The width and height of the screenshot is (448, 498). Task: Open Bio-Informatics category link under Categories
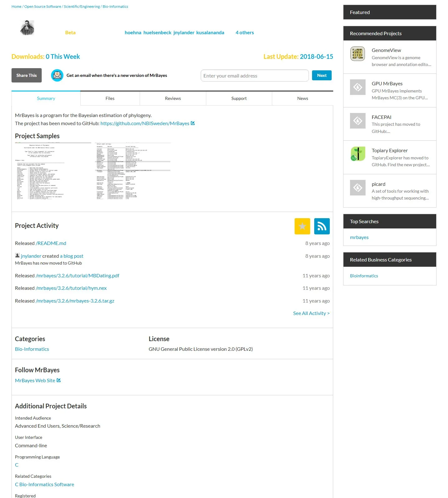pos(32,349)
